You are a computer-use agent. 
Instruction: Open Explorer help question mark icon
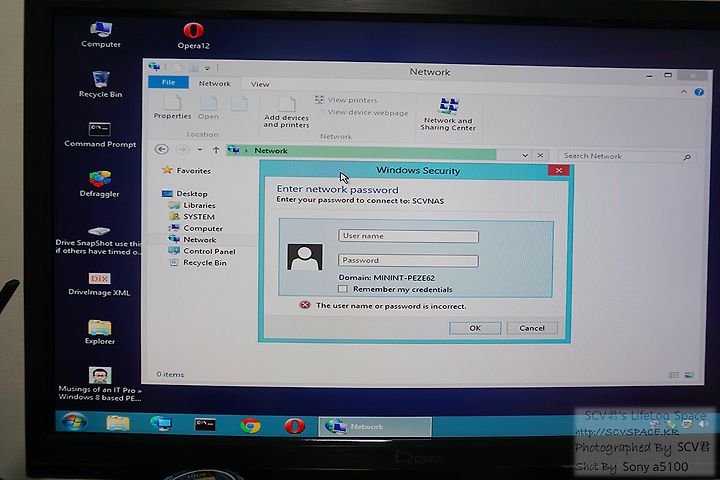coord(699,92)
